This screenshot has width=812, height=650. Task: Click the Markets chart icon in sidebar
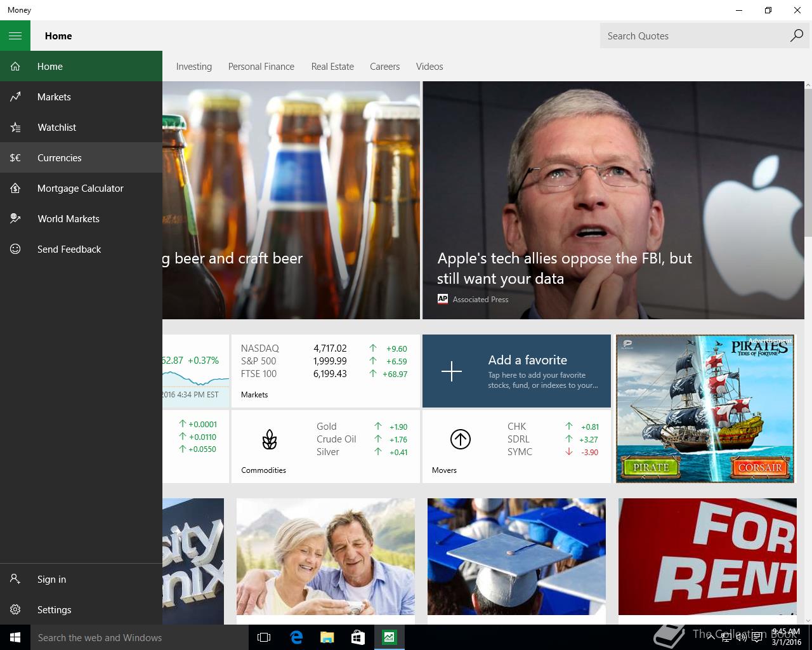coord(15,96)
